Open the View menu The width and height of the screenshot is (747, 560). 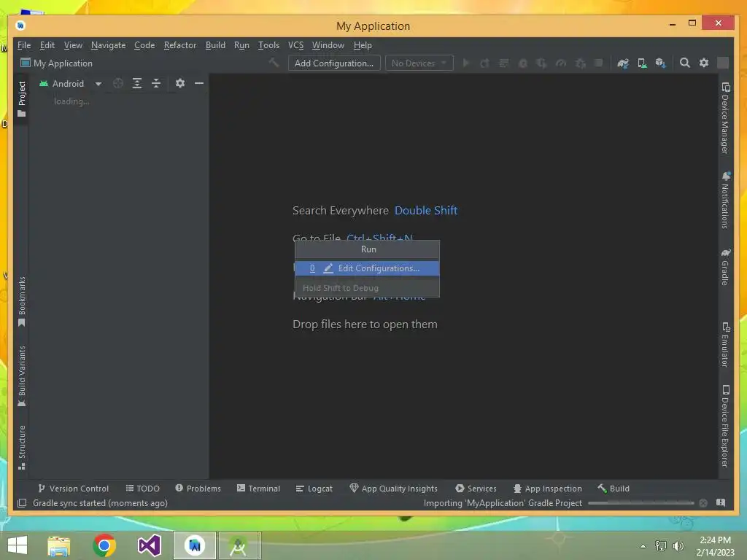(73, 45)
